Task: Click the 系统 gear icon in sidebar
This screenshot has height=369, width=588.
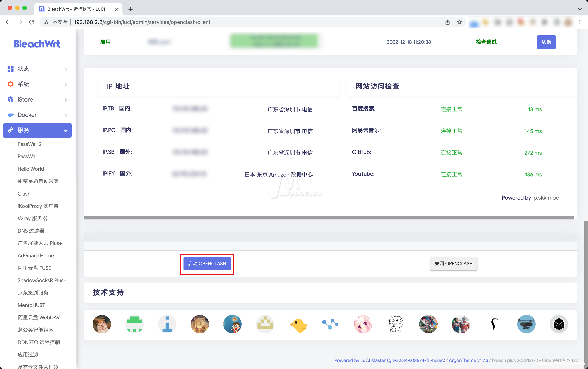Action: [10, 84]
